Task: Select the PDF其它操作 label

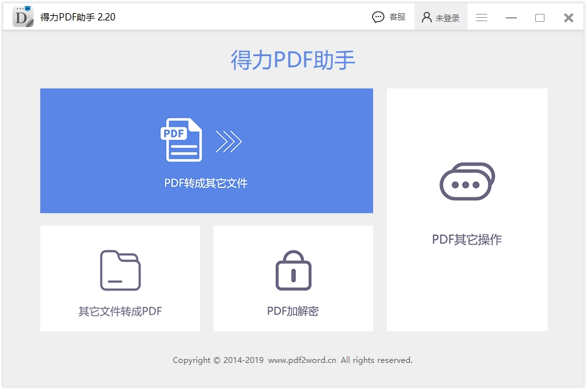Action: [x=467, y=240]
